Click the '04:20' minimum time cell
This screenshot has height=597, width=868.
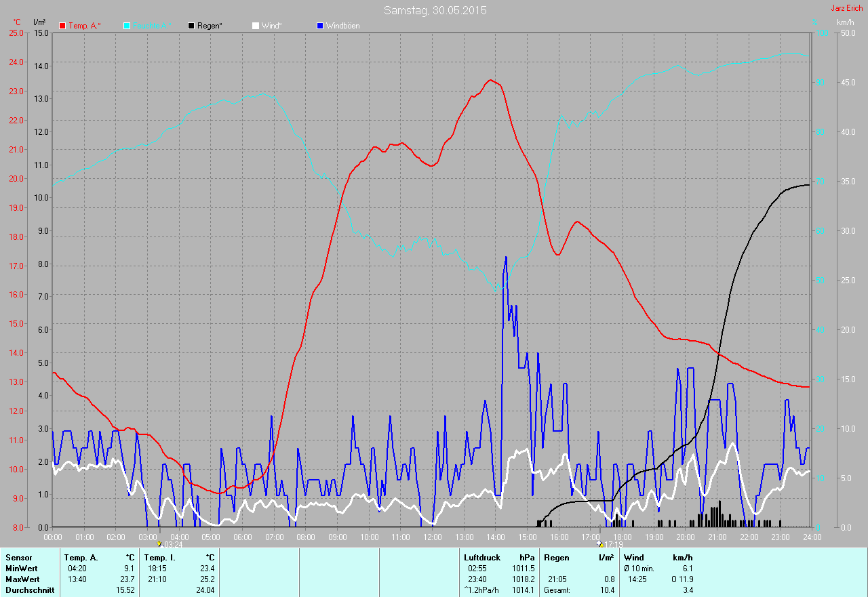coord(76,569)
